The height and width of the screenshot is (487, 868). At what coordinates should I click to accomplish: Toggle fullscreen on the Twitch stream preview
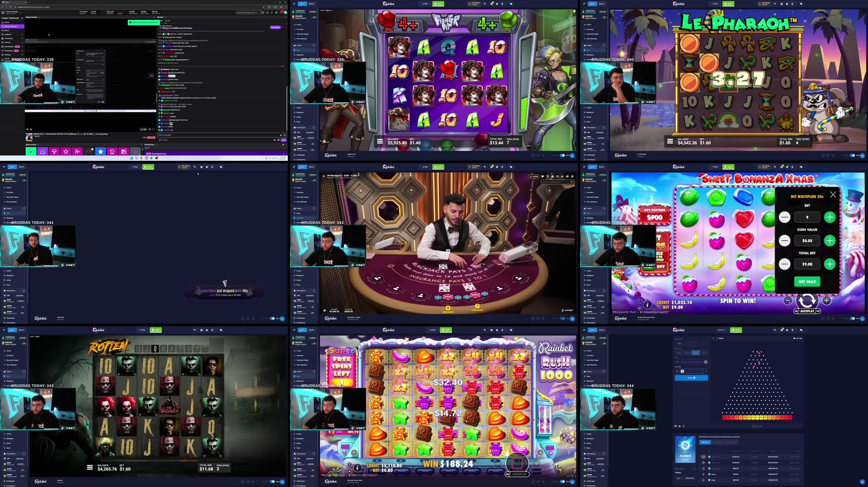tap(154, 130)
